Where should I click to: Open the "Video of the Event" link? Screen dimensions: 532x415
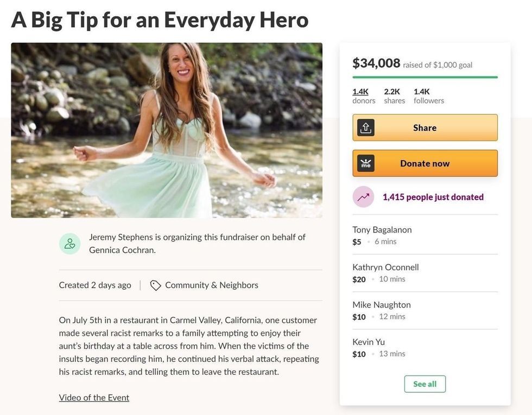[93, 397]
